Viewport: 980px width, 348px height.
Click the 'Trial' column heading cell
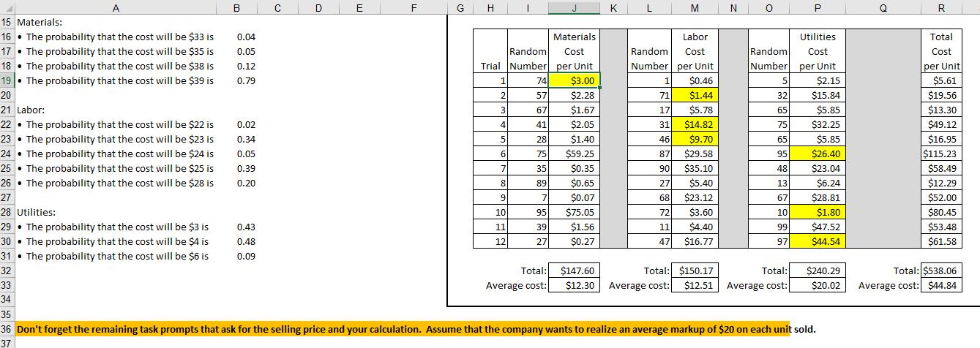click(x=490, y=66)
